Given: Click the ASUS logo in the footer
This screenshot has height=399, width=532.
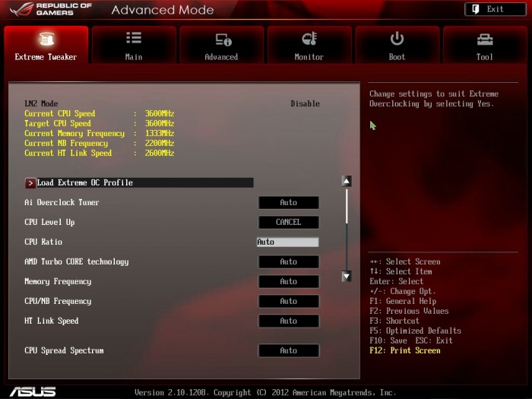Looking at the screenshot, I should [33, 392].
